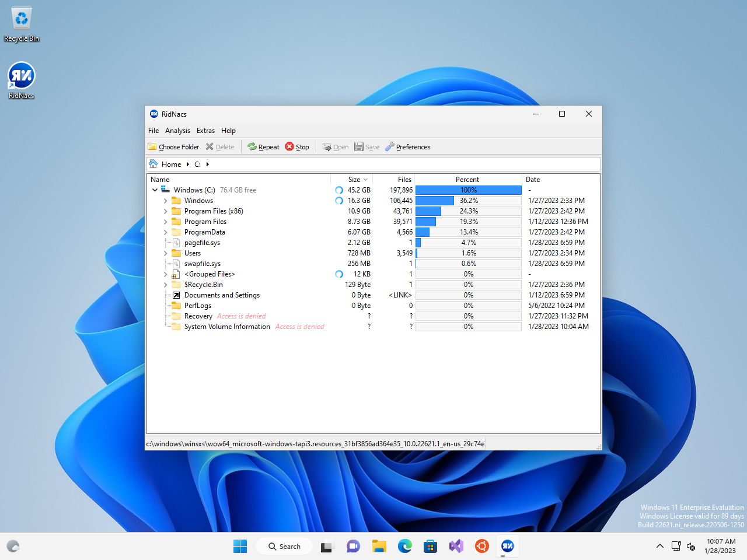This screenshot has width=747, height=560.
Task: Click the PerfLogs folder icon
Action: pyautogui.click(x=176, y=306)
